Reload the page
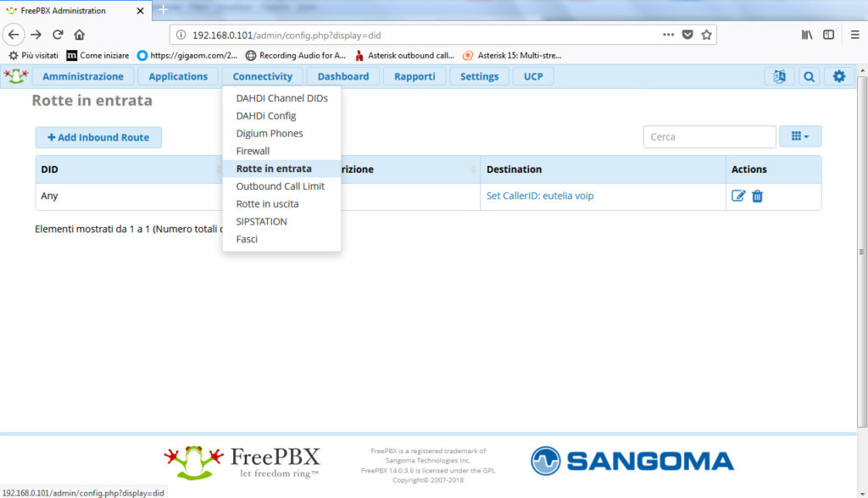Viewport: 868px width, 498px height. pyautogui.click(x=58, y=35)
